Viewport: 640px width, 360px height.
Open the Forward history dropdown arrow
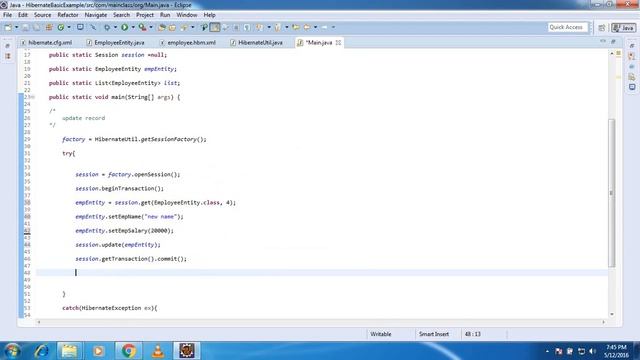(x=333, y=27)
